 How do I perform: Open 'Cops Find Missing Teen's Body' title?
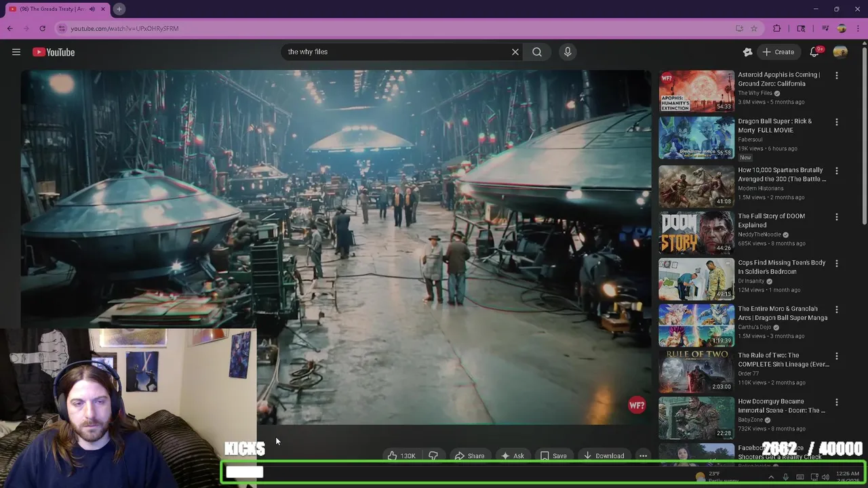pyautogui.click(x=782, y=267)
